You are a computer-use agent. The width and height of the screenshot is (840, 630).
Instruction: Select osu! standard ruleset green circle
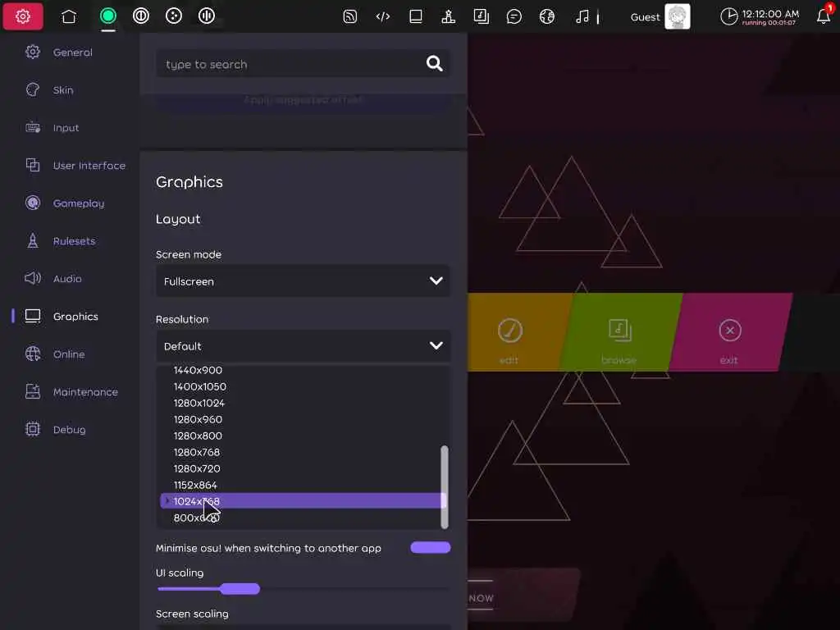click(107, 16)
